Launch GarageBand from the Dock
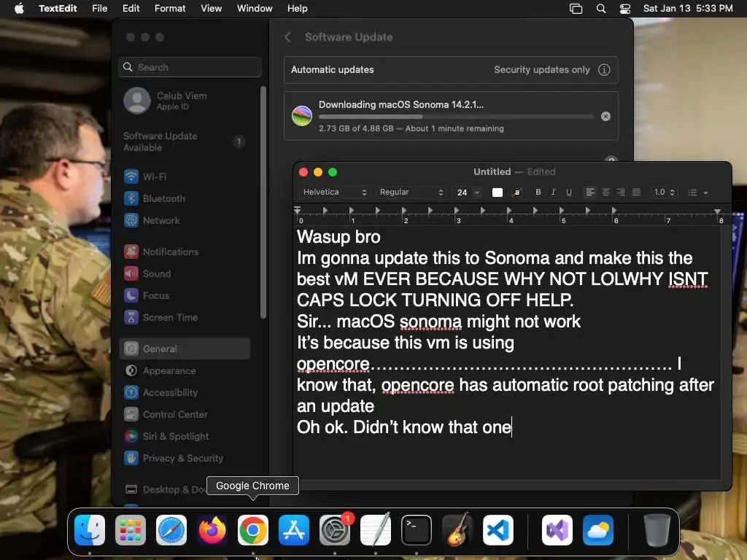The image size is (747, 560). [457, 530]
